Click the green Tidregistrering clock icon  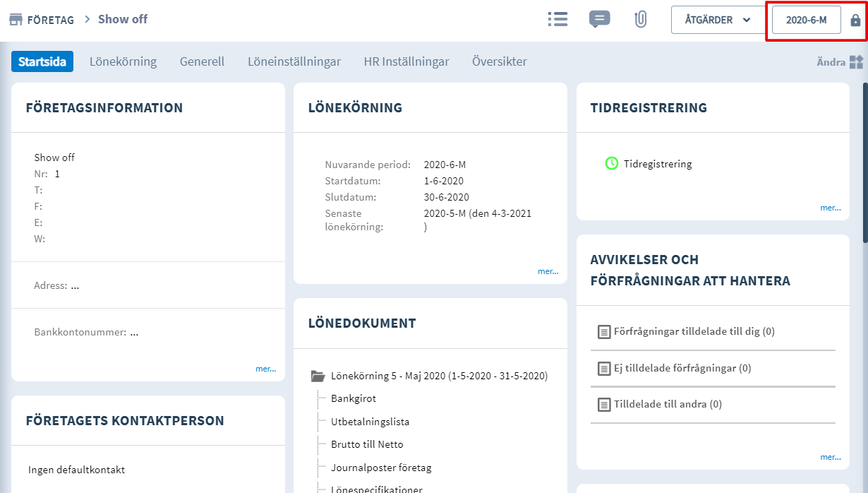(612, 163)
